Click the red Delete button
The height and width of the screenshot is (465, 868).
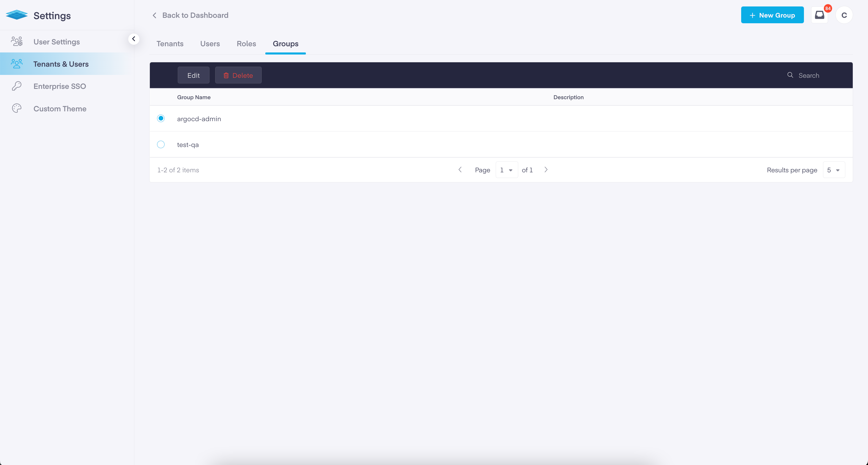238,75
